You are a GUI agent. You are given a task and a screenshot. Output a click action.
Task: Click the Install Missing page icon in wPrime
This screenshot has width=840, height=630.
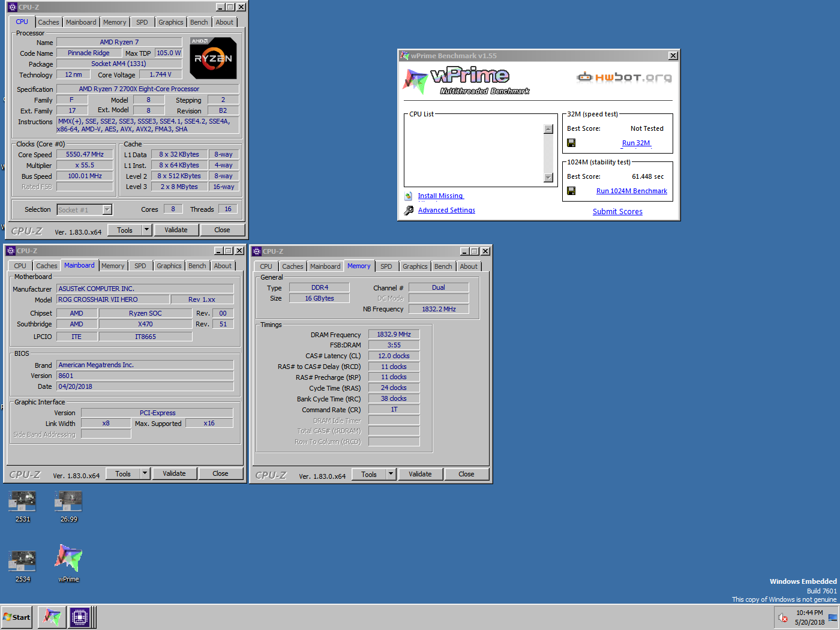tap(409, 196)
